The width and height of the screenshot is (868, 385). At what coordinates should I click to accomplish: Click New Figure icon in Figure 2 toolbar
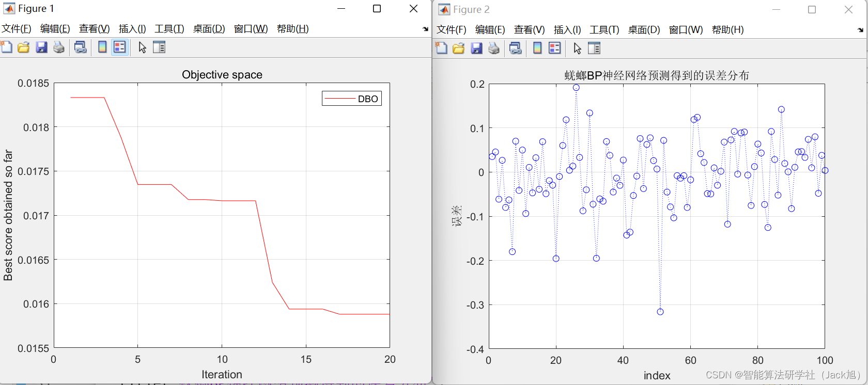(442, 49)
